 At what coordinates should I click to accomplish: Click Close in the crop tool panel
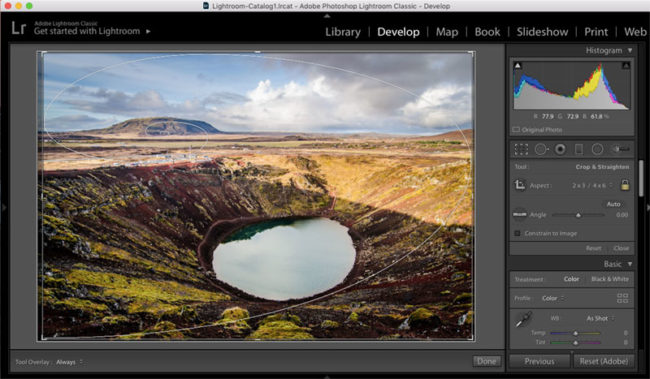[x=621, y=248]
